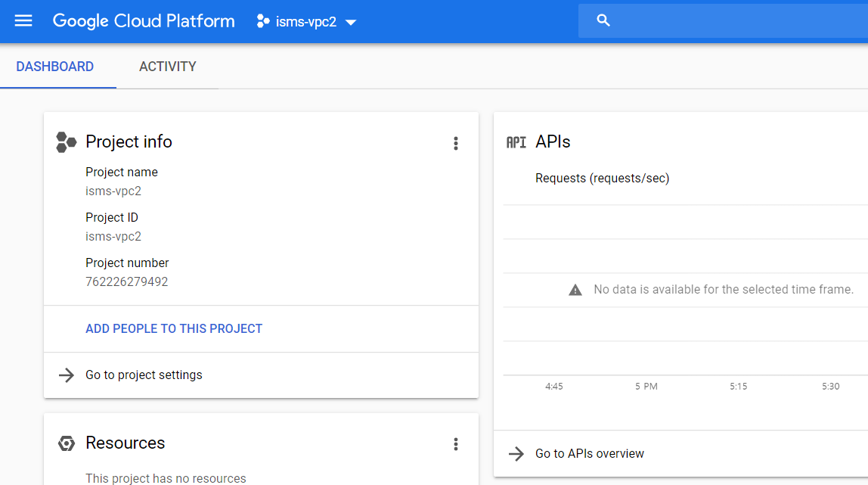
Task: Click the project number 762226279492
Action: (x=127, y=282)
